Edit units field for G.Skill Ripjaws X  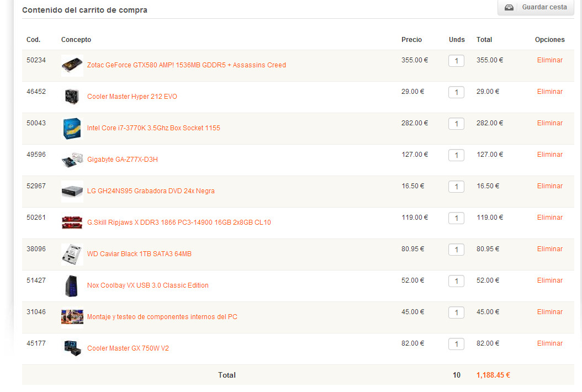pos(456,218)
